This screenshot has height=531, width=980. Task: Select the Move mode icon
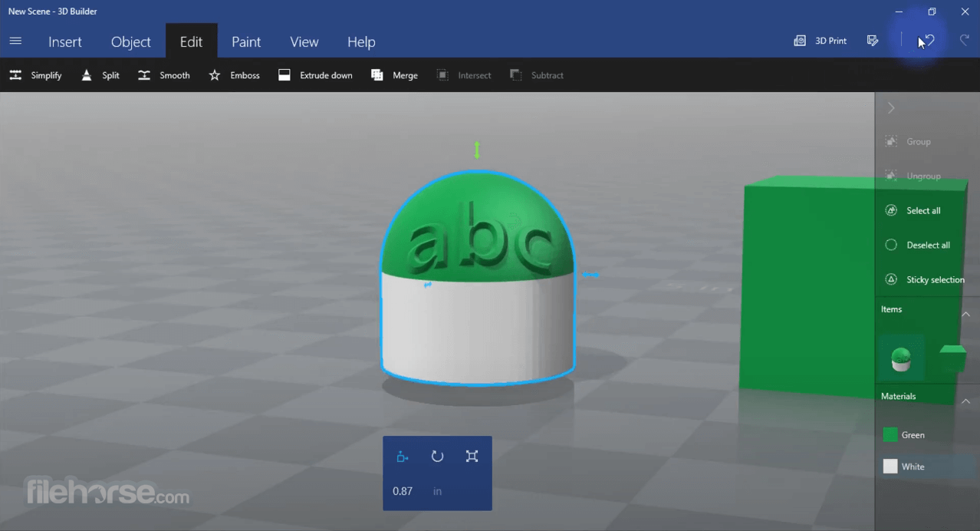[403, 457]
